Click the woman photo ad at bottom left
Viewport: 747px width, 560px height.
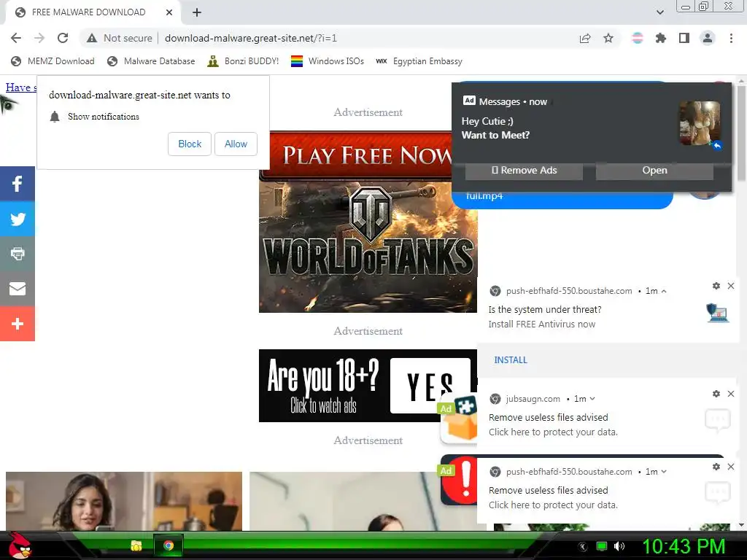click(x=124, y=501)
